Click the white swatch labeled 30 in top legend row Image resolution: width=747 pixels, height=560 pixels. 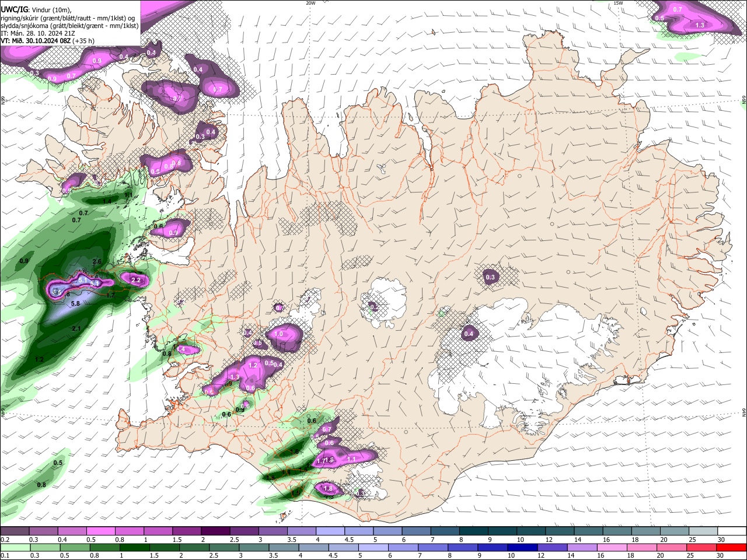tap(732, 531)
